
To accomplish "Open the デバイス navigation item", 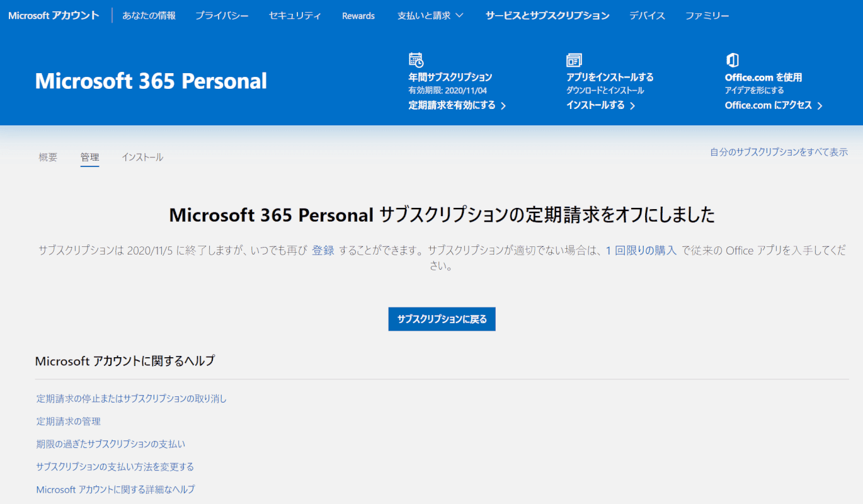I will 647,16.
